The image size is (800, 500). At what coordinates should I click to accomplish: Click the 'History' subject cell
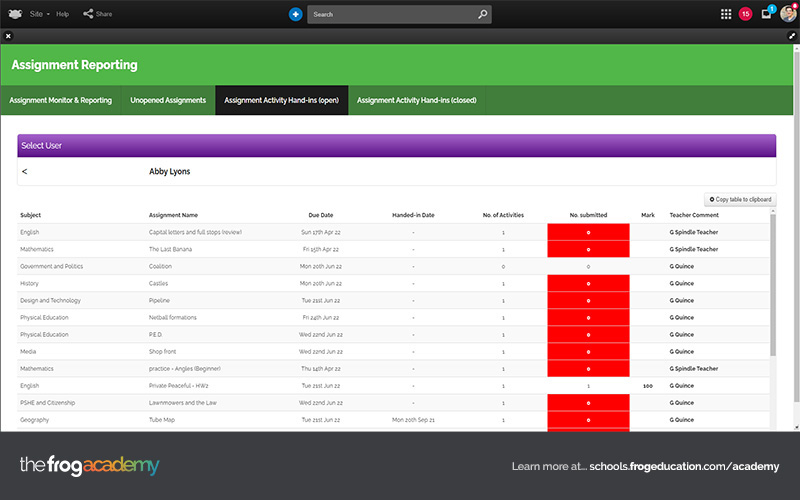coord(29,284)
